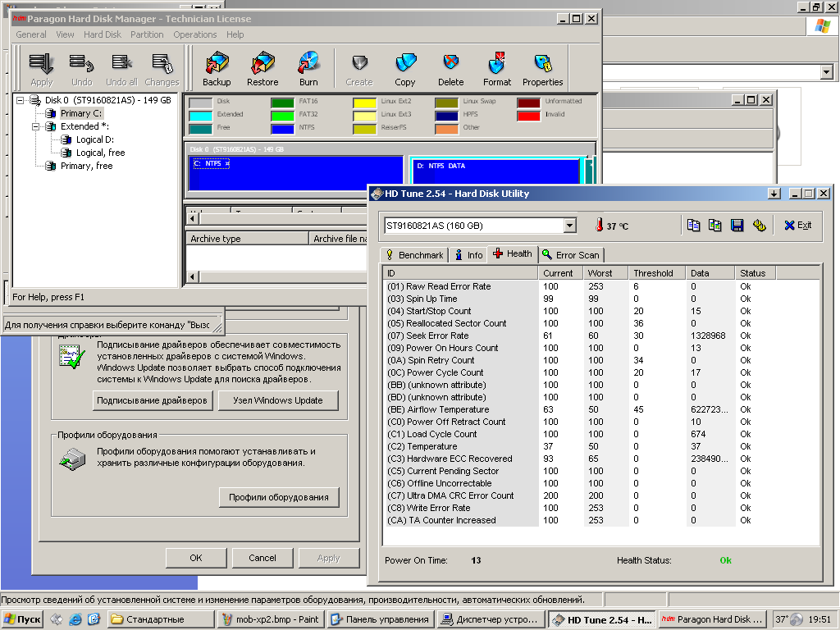Click the Restore toolbar icon
Image resolution: width=840 pixels, height=630 pixels.
pos(262,63)
